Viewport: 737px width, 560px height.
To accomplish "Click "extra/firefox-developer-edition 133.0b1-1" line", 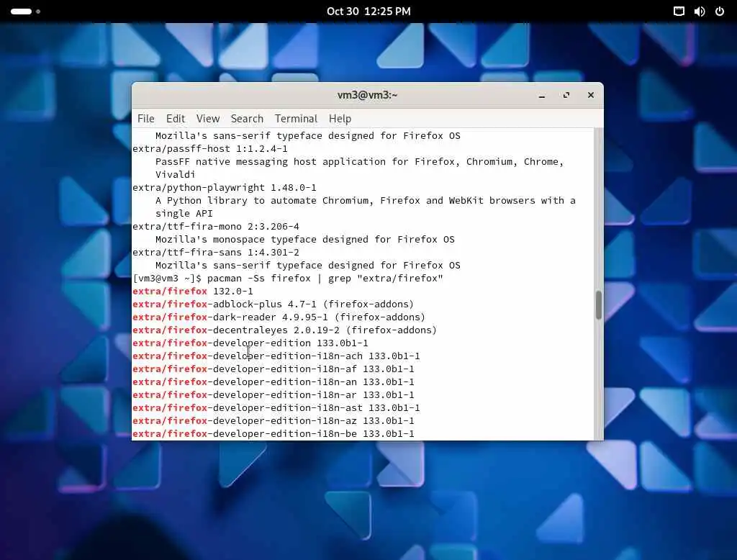I will click(250, 343).
